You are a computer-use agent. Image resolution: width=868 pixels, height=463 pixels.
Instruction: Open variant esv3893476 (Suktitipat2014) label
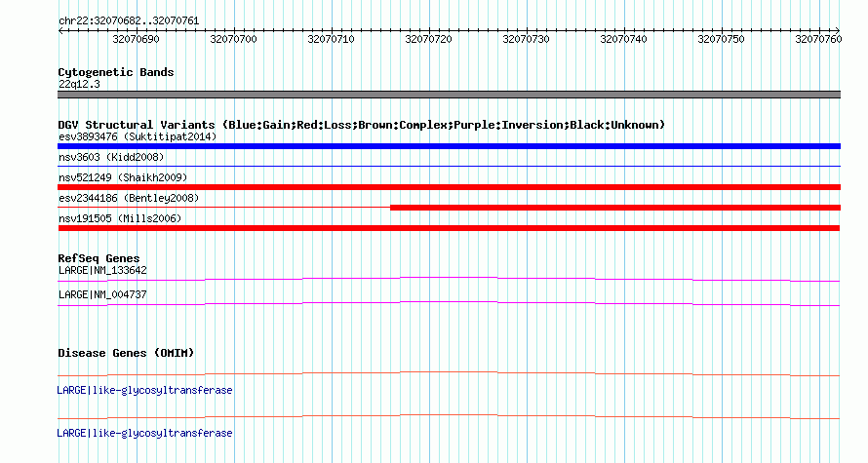[x=138, y=136]
